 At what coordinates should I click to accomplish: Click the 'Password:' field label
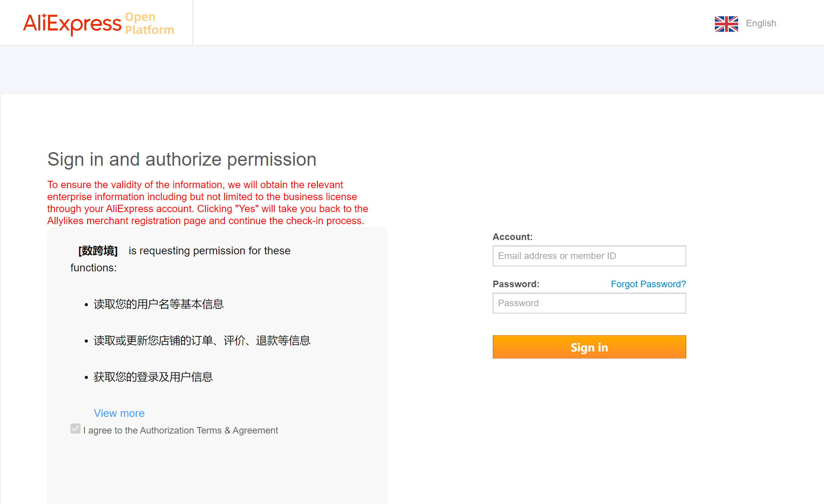(516, 284)
